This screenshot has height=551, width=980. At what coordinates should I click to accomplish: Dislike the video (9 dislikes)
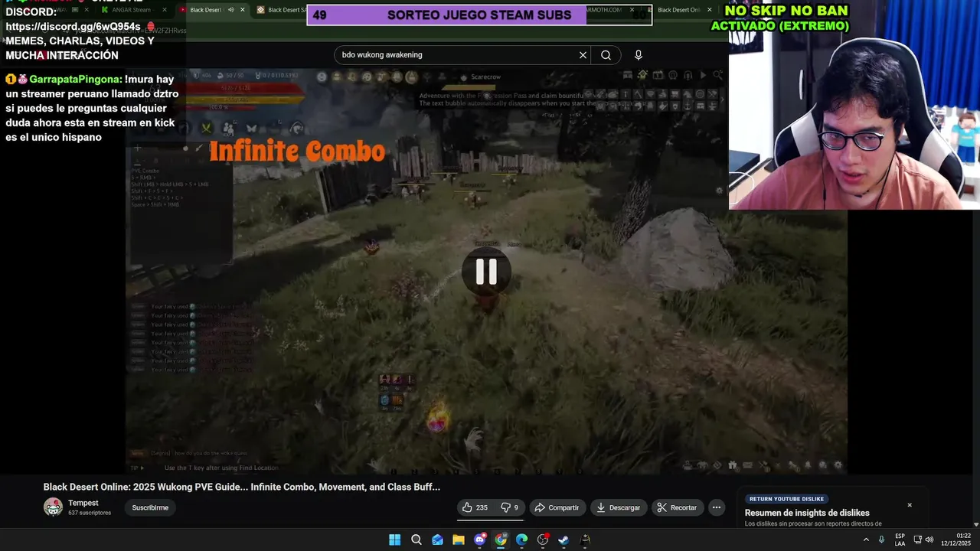coord(509,507)
